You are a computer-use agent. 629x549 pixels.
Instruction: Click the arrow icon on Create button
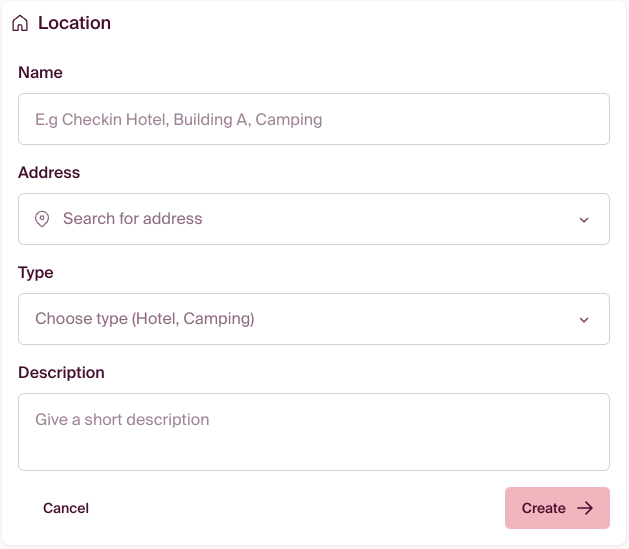(586, 508)
